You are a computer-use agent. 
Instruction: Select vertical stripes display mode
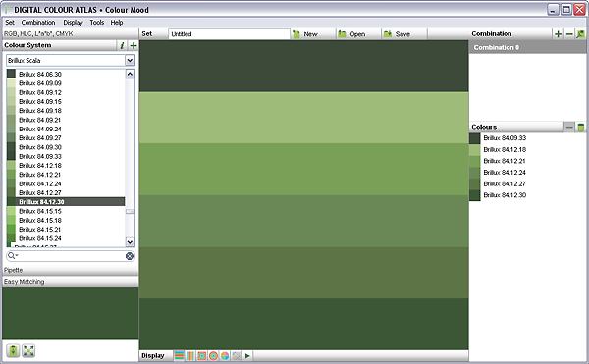(x=190, y=355)
